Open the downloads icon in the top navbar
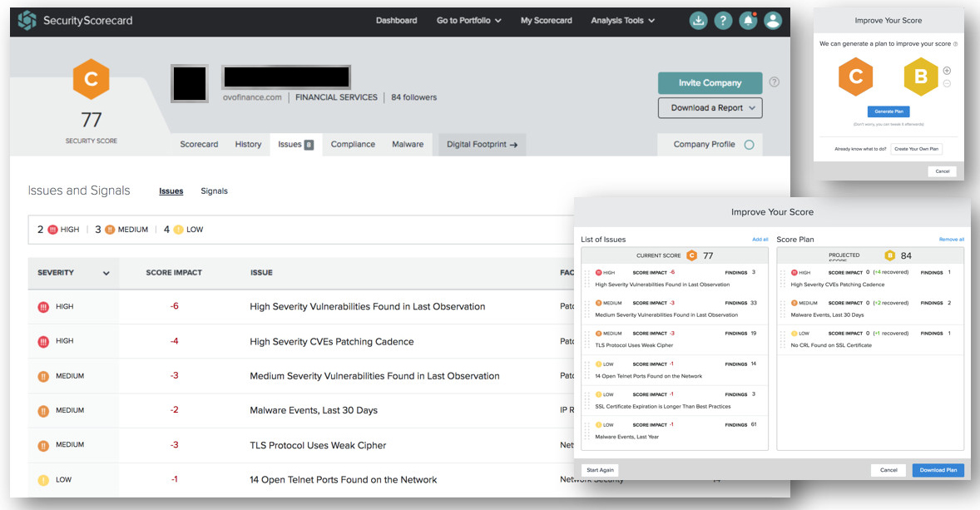This screenshot has width=980, height=510. point(698,20)
